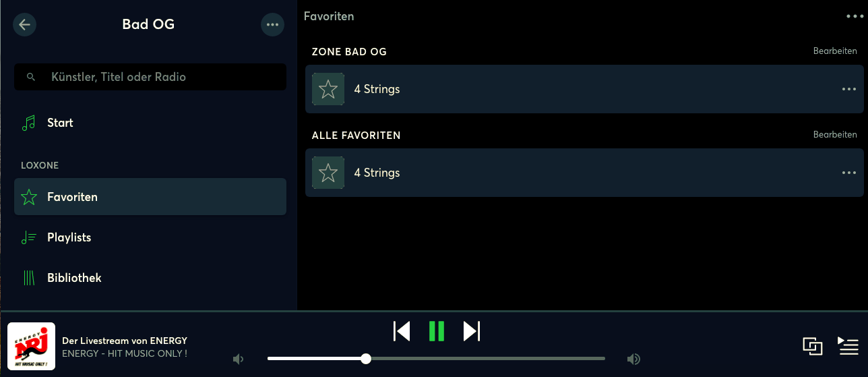
Task: Pause the ENERGY livestream
Action: point(437,331)
